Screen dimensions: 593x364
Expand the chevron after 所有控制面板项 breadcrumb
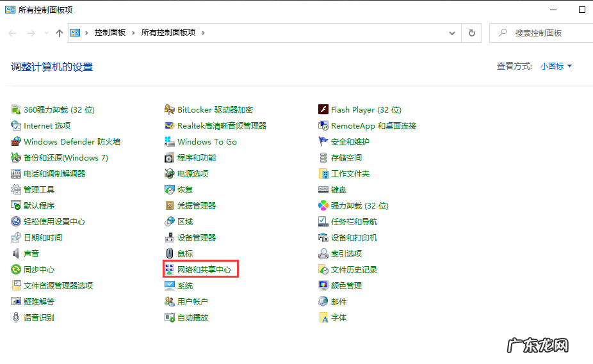point(203,33)
